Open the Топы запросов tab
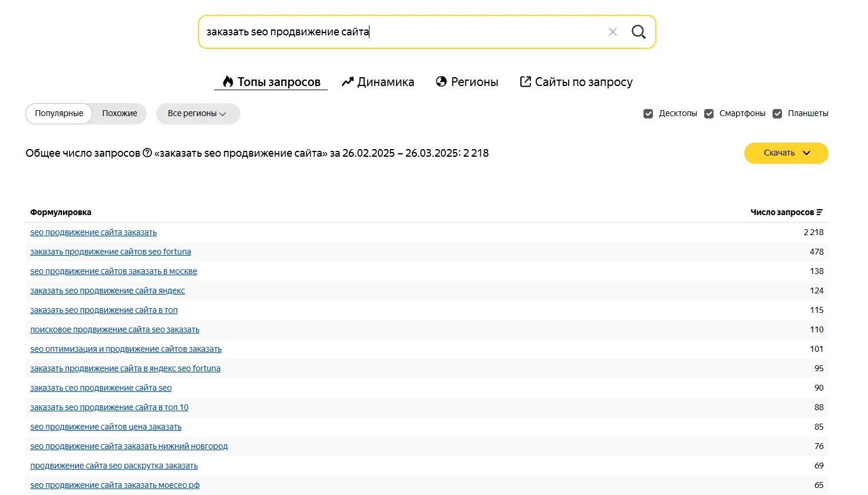Viewport: 868px width, 495px height. coord(271,82)
